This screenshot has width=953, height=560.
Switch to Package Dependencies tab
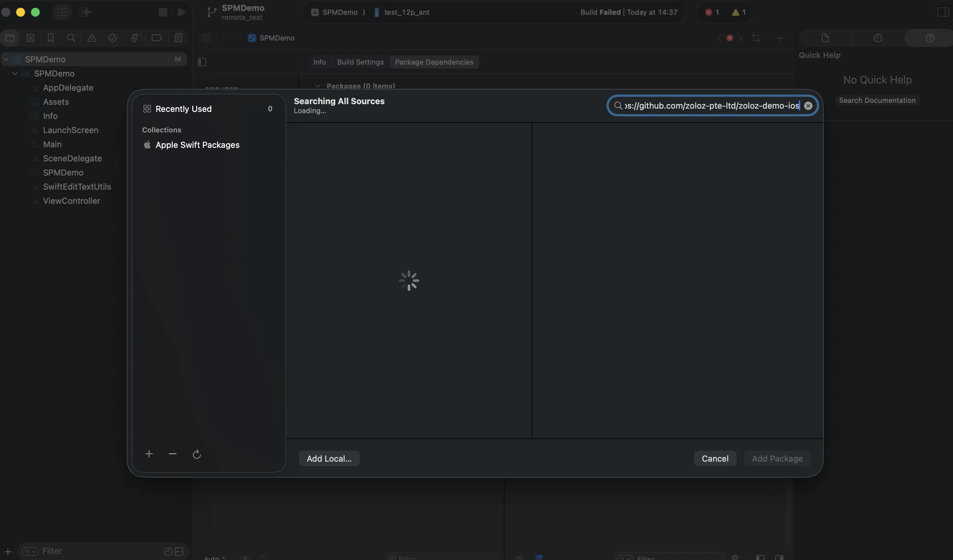[x=434, y=62]
